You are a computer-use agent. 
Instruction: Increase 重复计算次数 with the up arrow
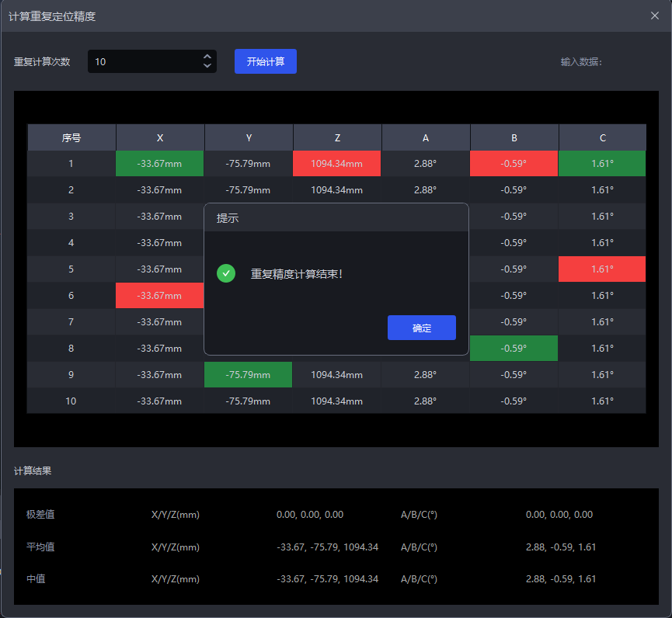coord(207,57)
